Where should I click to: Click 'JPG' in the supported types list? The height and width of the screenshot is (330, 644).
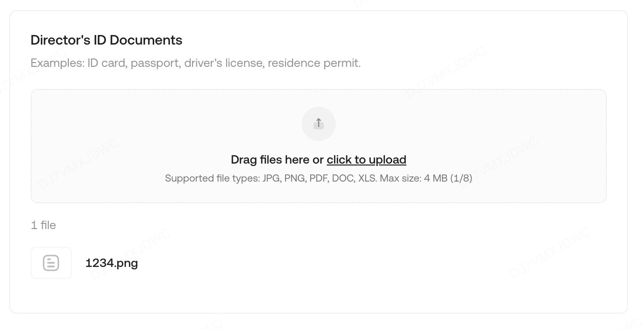coord(271,179)
